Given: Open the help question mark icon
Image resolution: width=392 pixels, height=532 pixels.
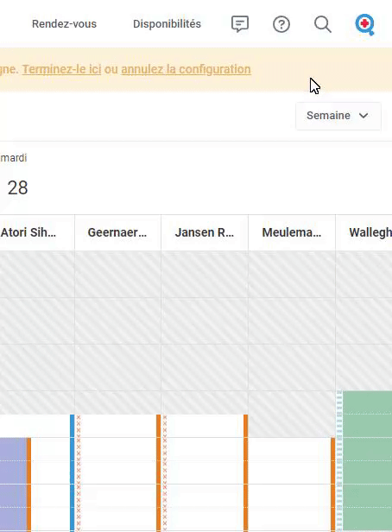Looking at the screenshot, I should (281, 24).
